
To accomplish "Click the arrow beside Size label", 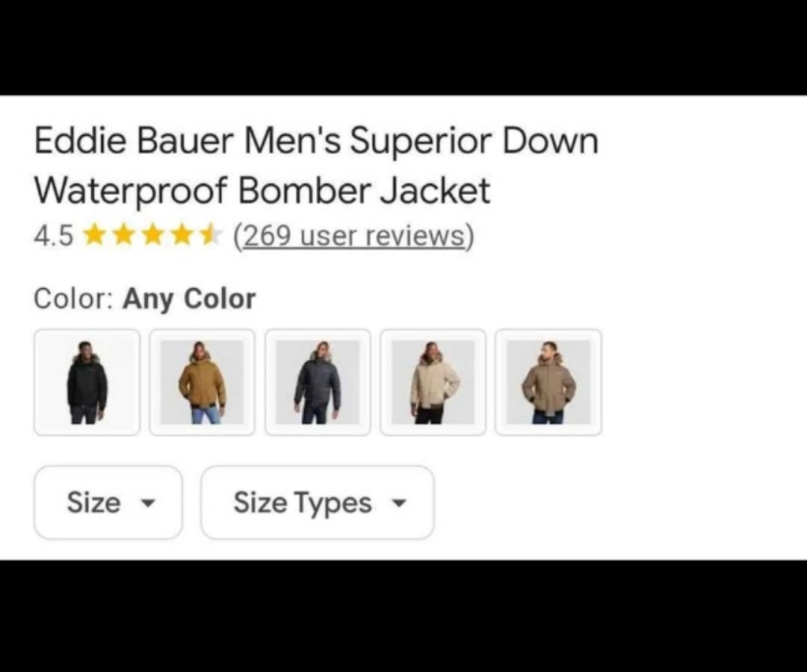I will tap(148, 503).
